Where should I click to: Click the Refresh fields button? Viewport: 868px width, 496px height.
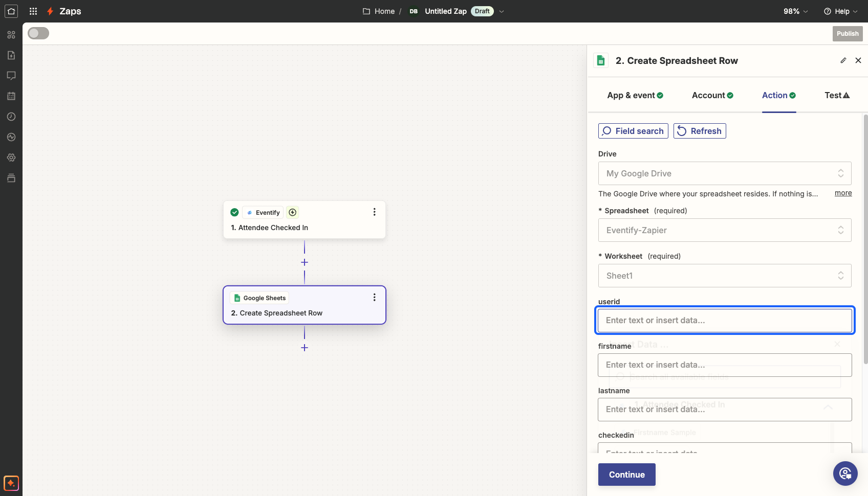click(700, 131)
